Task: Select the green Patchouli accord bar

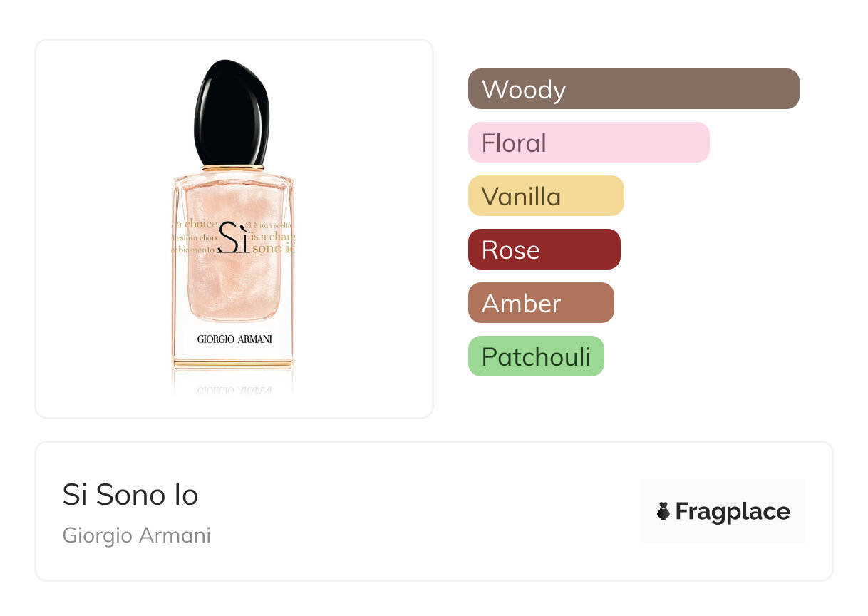Action: pos(535,356)
